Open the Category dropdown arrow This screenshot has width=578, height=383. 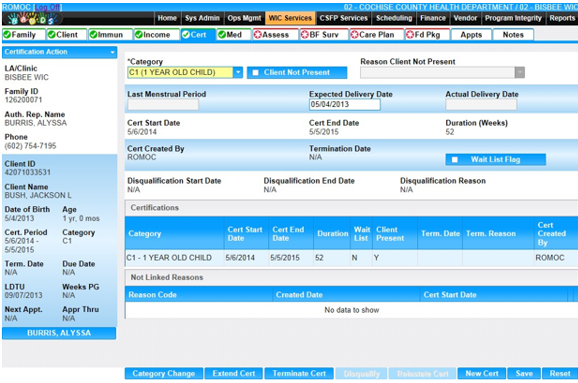tap(238, 72)
